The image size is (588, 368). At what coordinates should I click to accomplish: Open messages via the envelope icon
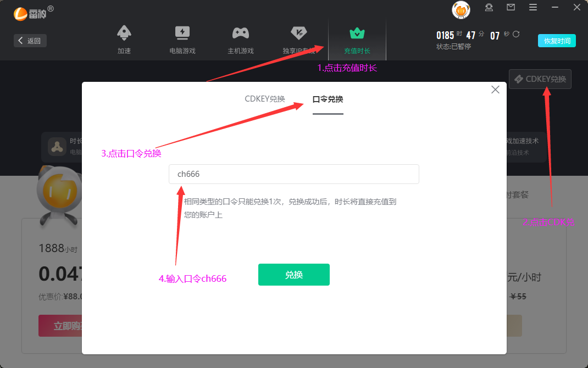pos(510,7)
